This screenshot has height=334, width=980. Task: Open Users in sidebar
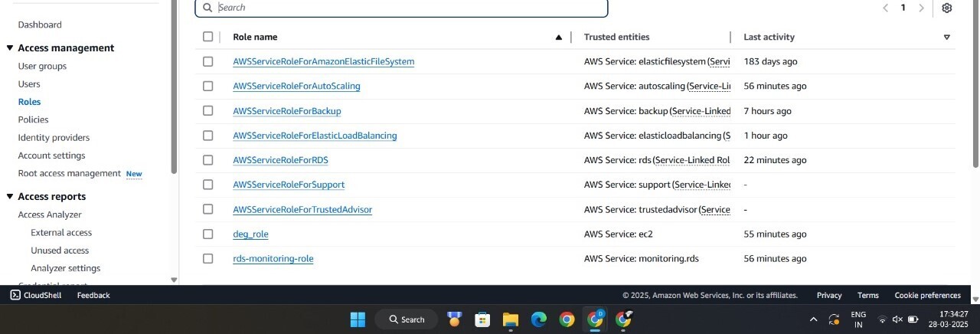click(x=29, y=84)
